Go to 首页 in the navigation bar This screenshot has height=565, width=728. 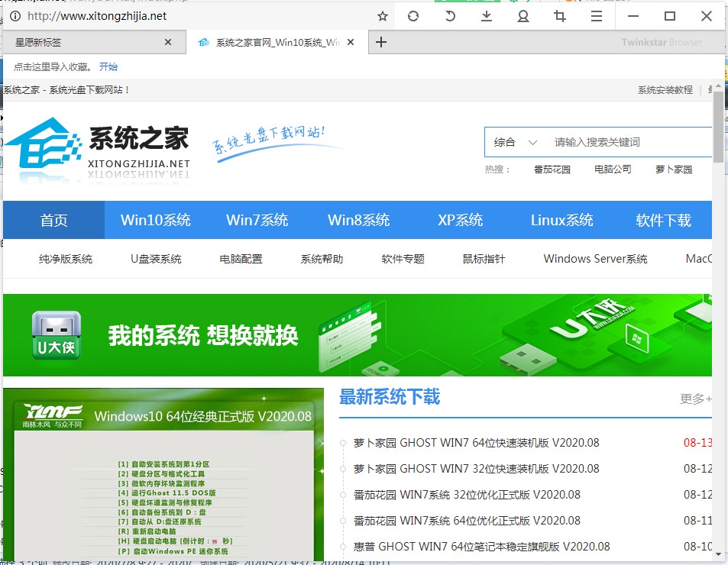coord(54,220)
